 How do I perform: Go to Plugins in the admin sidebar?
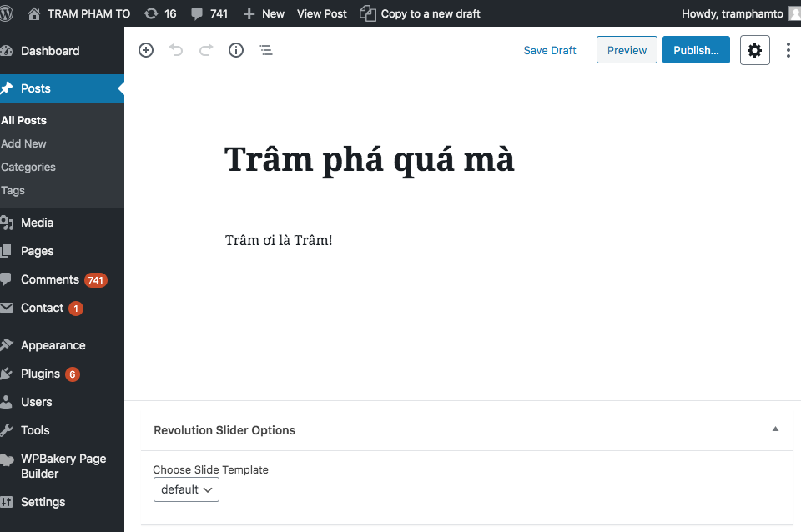point(40,374)
